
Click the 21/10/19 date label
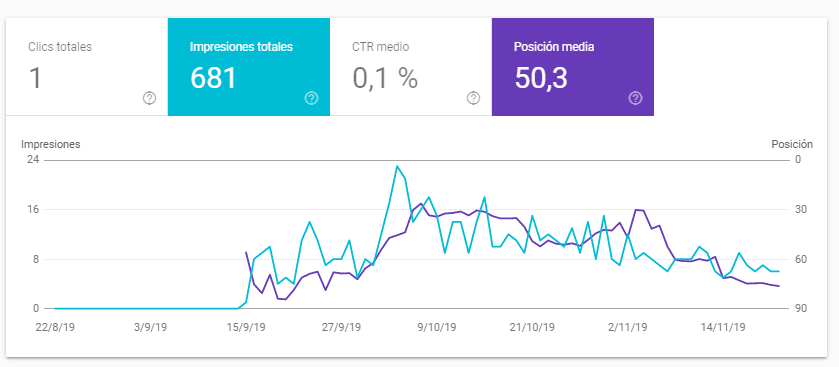[x=532, y=327]
